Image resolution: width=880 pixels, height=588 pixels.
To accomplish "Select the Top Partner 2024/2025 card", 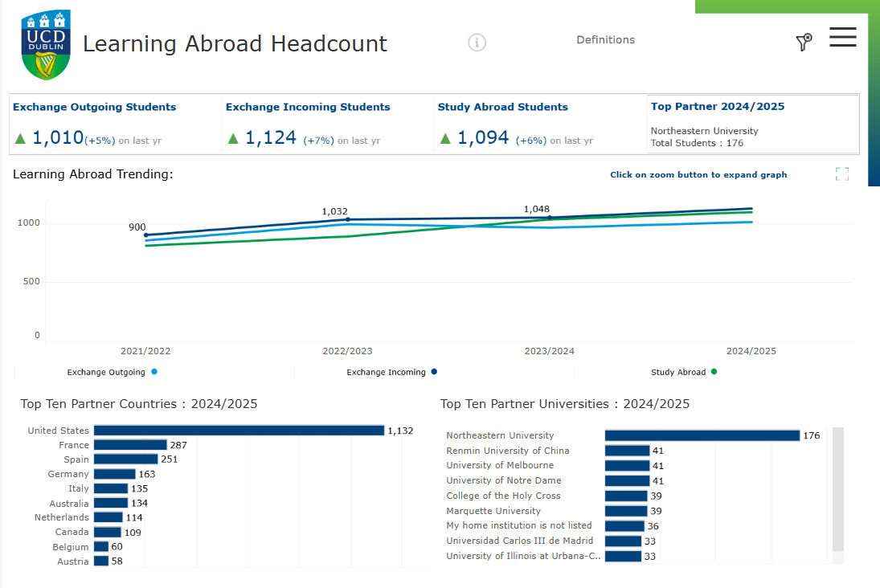I will pyautogui.click(x=752, y=125).
